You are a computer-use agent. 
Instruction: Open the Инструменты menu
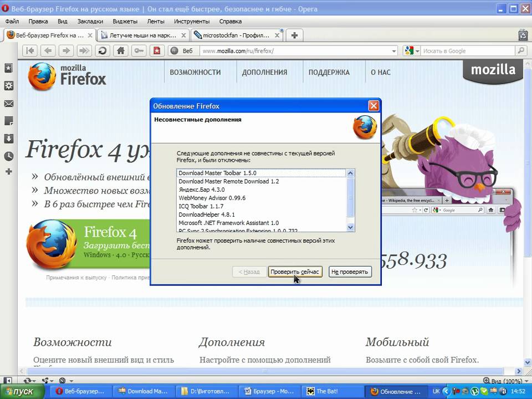192,22
